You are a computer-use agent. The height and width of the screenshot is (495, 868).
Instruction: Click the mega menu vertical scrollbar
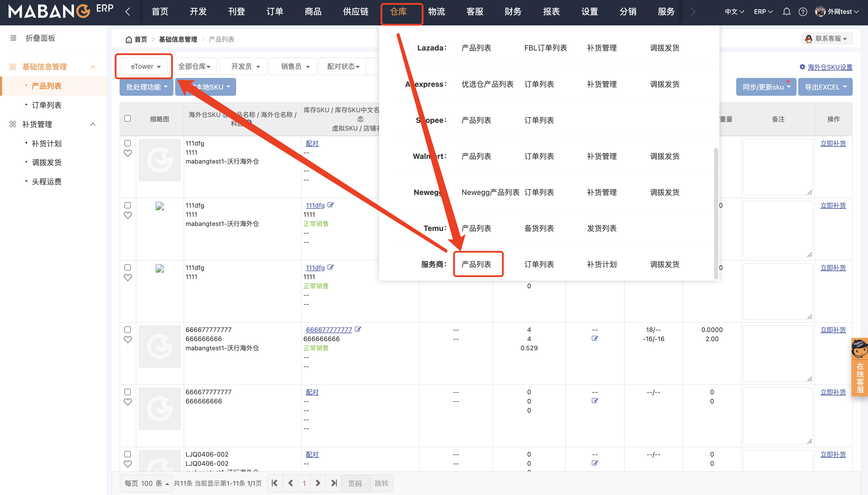[x=716, y=214]
